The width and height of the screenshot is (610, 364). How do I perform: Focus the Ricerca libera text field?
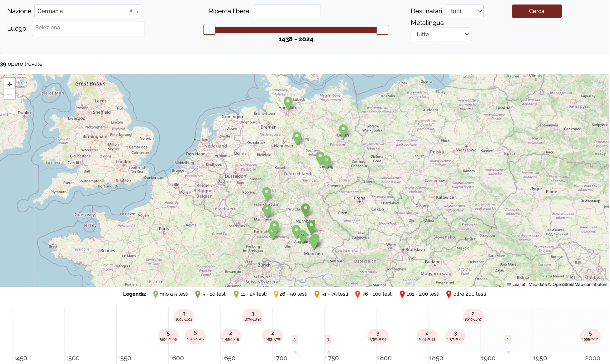click(x=286, y=11)
